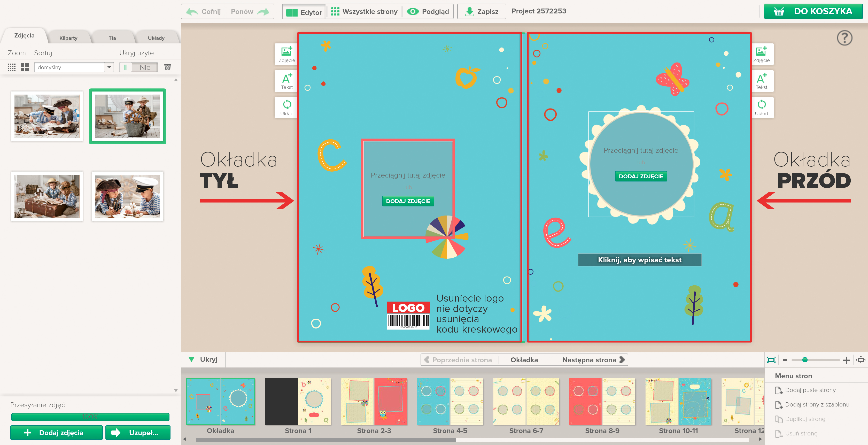The width and height of the screenshot is (868, 445).
Task: Click the LOGO barcode element on back cover
Action: (408, 315)
